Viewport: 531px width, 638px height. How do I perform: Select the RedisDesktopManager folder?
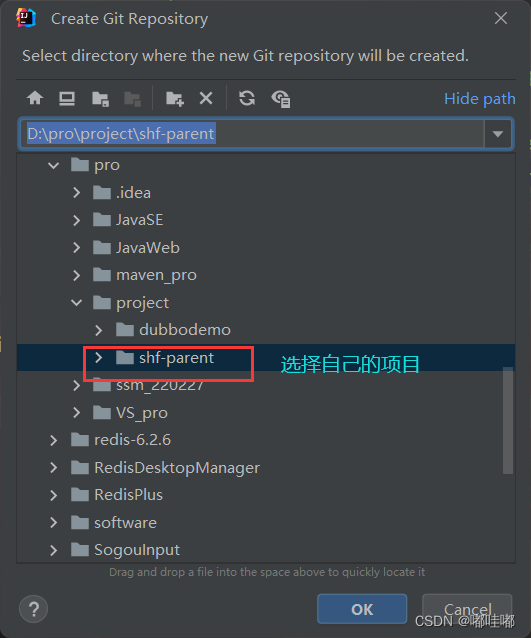tap(177, 468)
